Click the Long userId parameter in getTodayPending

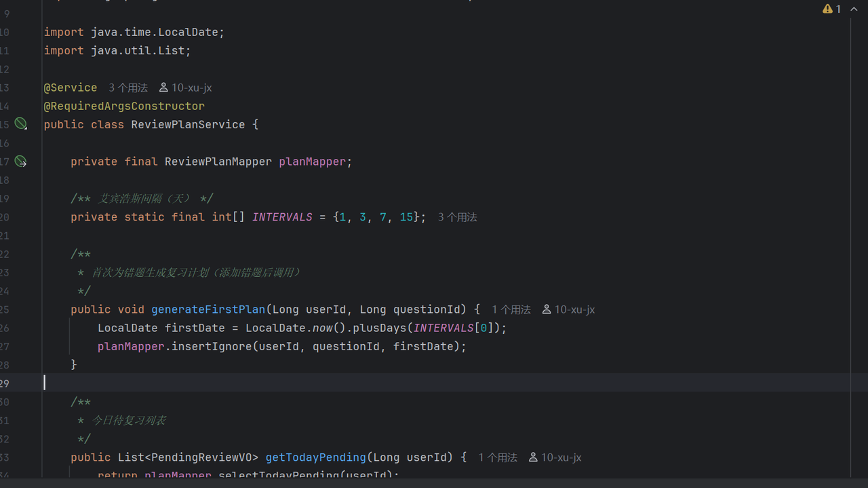pos(413,457)
